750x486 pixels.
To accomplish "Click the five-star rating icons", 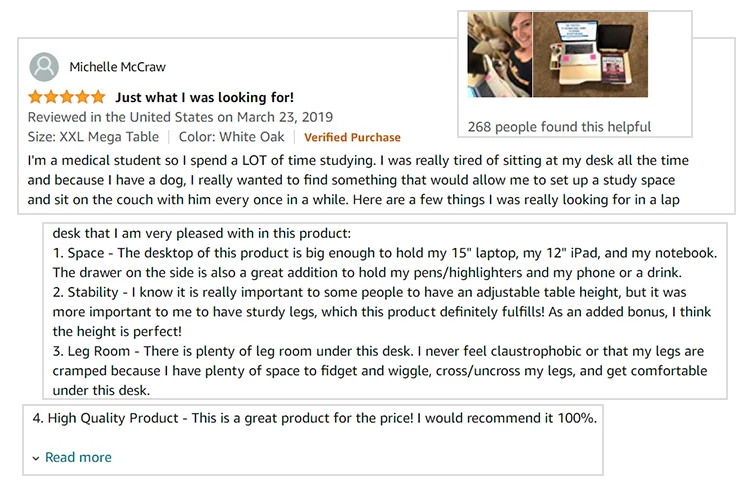I will point(66,97).
